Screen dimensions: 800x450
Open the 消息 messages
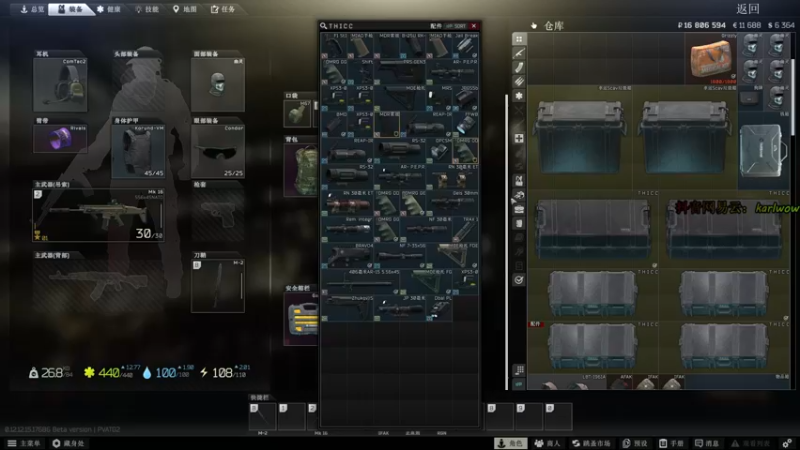708,443
